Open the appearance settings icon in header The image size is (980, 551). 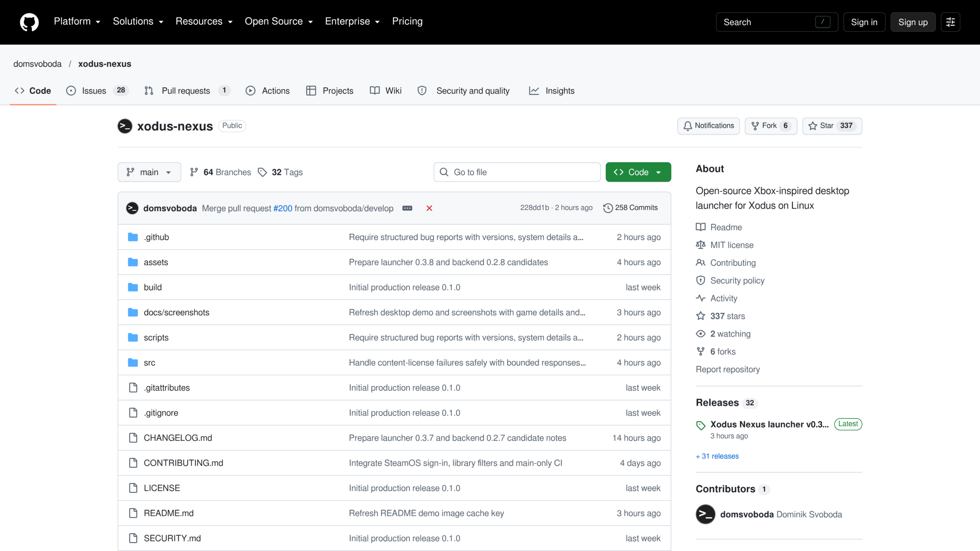click(x=950, y=22)
